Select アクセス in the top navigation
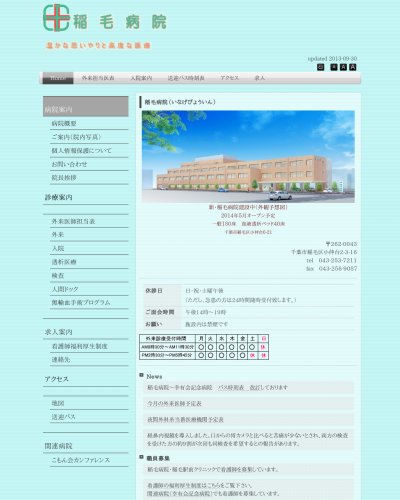Screen dimensions: 400x500 230,78
